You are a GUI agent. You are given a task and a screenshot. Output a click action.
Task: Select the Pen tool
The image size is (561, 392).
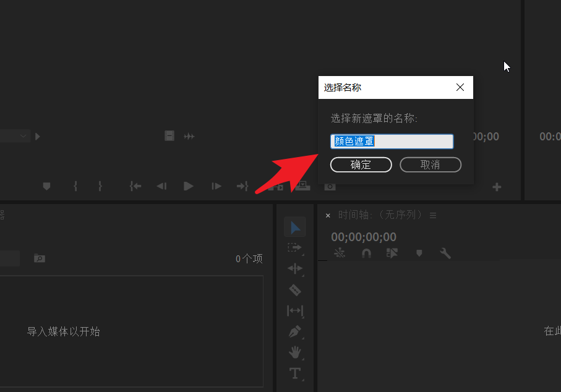click(x=295, y=332)
